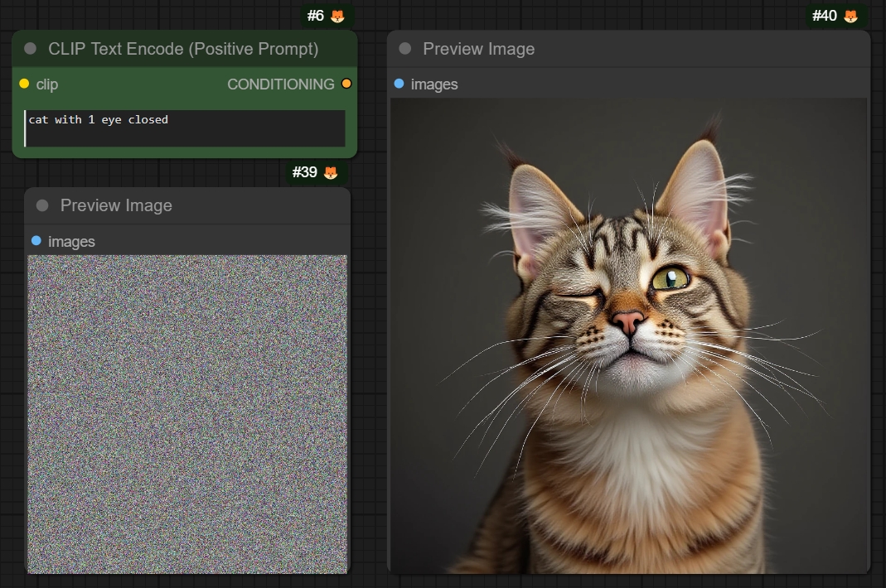Select the right Preview Image node by its title
Image resolution: width=886 pixels, height=588 pixels.
(478, 49)
